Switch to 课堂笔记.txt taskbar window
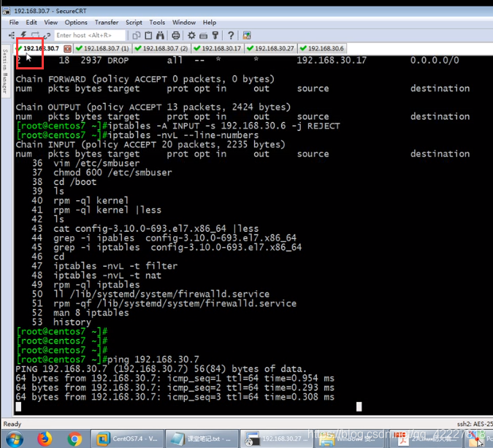The image size is (493, 448). tap(202, 438)
